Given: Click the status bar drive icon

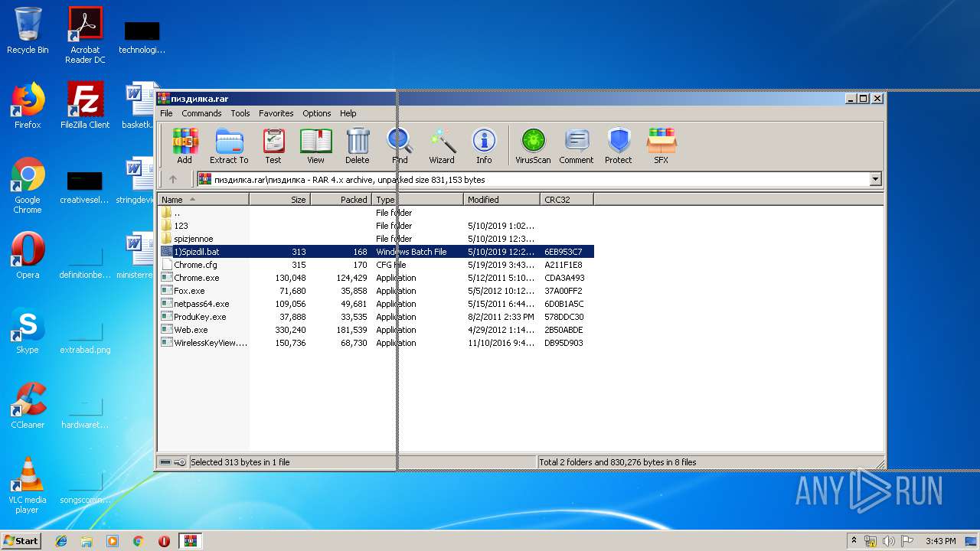Looking at the screenshot, I should pyautogui.click(x=167, y=462).
